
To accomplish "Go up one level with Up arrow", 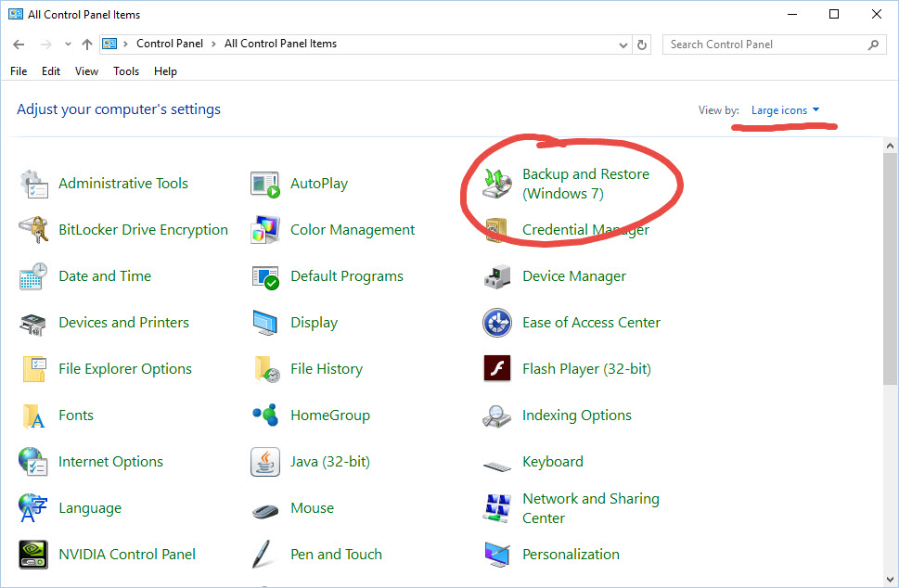I will click(86, 45).
